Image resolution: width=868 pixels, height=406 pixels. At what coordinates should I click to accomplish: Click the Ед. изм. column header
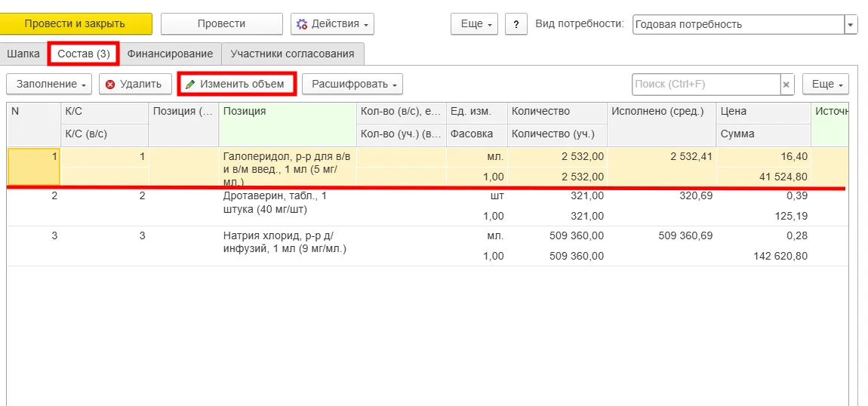click(476, 112)
